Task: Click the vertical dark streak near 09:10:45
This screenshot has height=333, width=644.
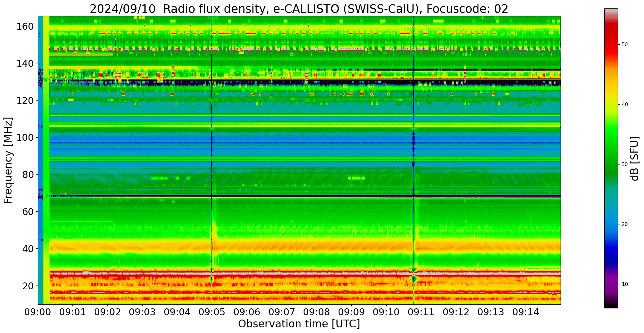Action: pyautogui.click(x=414, y=160)
